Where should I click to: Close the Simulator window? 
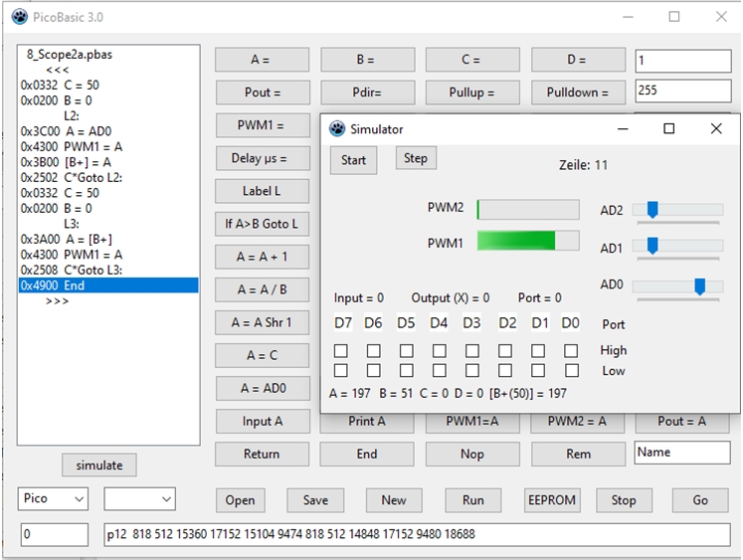coord(716,129)
